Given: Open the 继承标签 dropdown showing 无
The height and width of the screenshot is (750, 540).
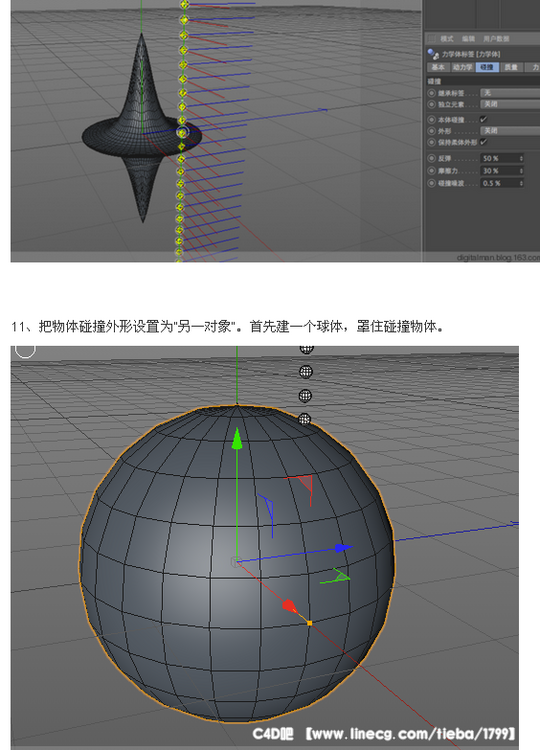Looking at the screenshot, I should coord(510,93).
